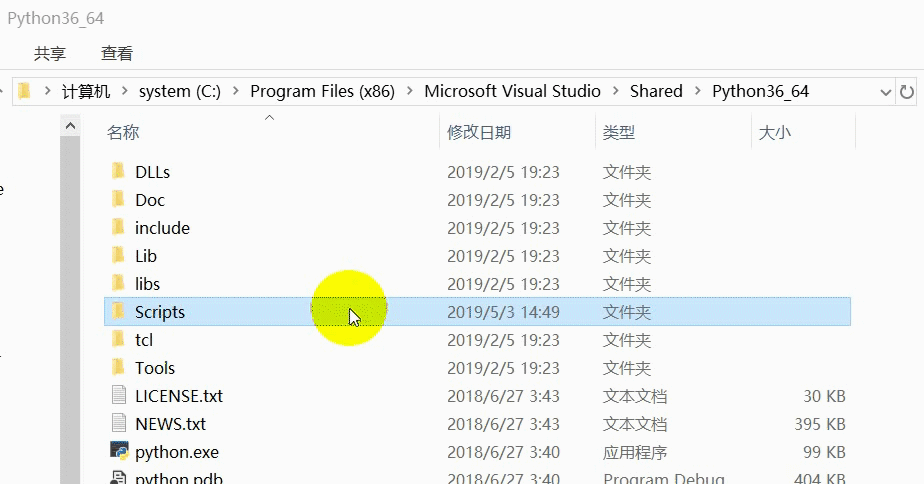This screenshot has width=924, height=484.
Task: Click the 99 KB size of python.exe
Action: pyautogui.click(x=824, y=452)
